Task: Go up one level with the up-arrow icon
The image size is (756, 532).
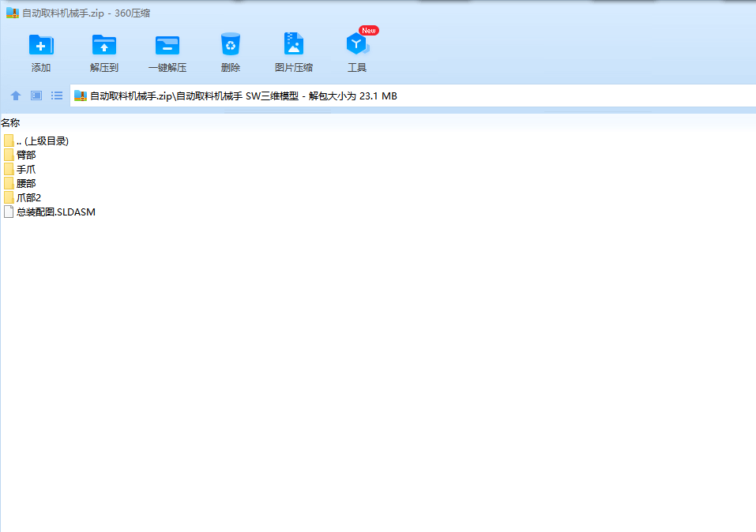Action: (x=16, y=96)
